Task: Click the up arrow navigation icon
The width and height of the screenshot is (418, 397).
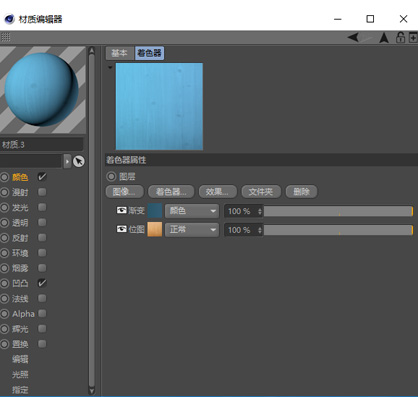Action: point(384,38)
